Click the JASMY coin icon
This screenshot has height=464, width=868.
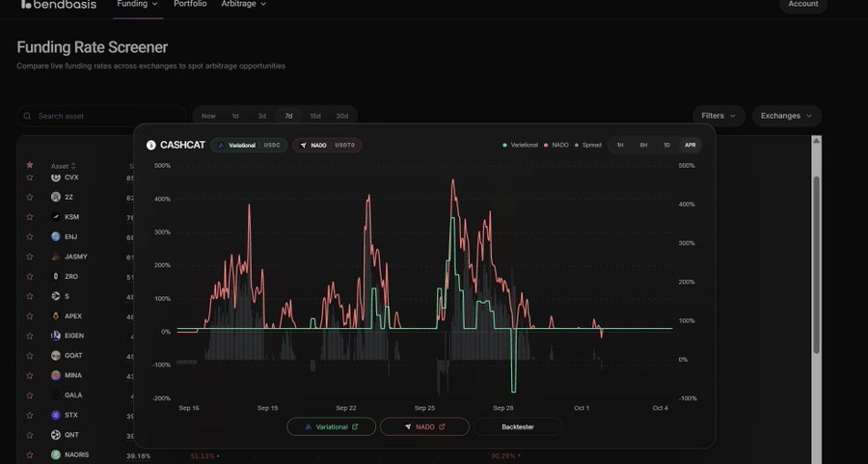click(55, 257)
